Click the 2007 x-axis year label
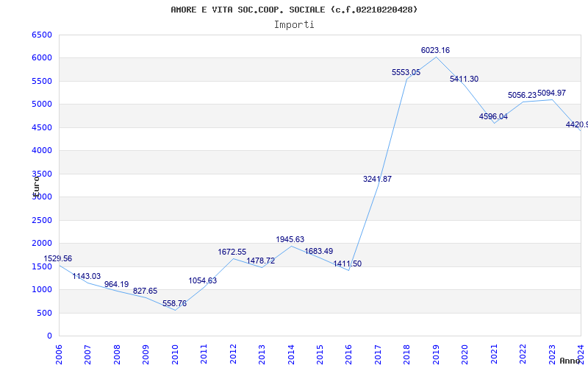This screenshot has width=588, height=368. tap(87, 354)
